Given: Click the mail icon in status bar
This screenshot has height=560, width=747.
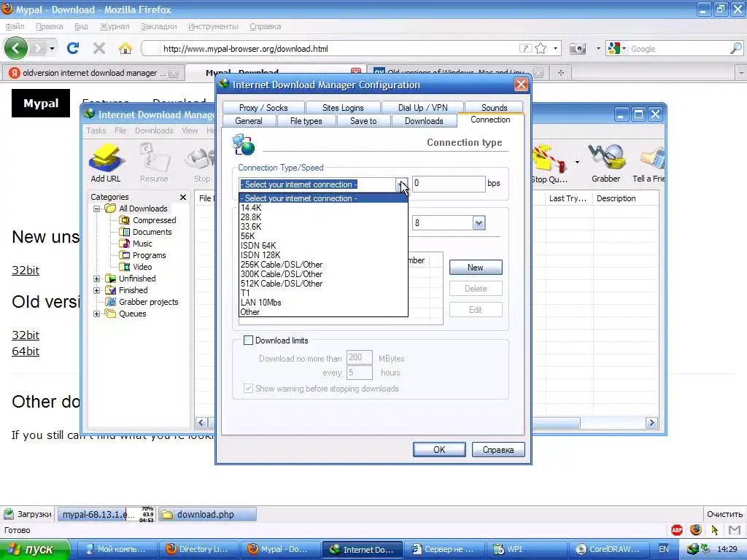Looking at the screenshot, I should (x=735, y=529).
